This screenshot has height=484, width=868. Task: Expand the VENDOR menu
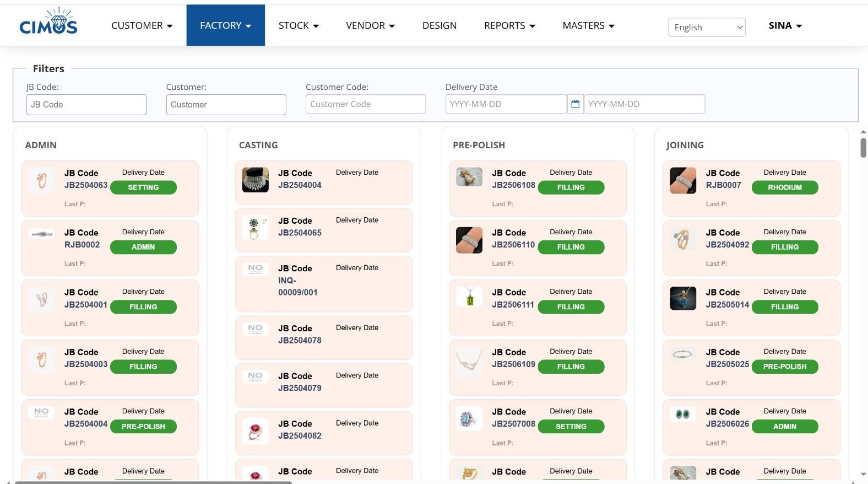tap(370, 25)
